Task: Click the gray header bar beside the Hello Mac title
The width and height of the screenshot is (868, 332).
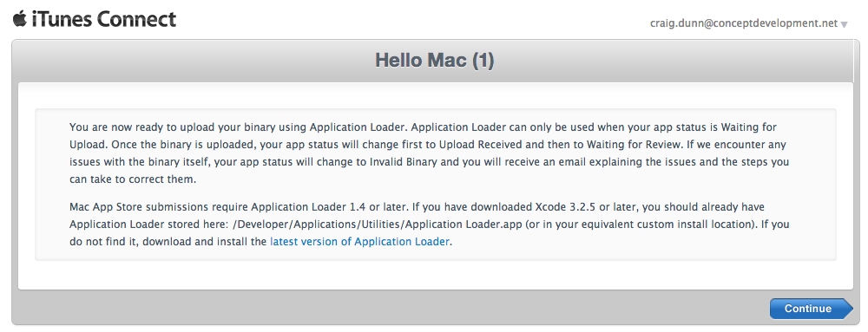Action: coord(194,60)
